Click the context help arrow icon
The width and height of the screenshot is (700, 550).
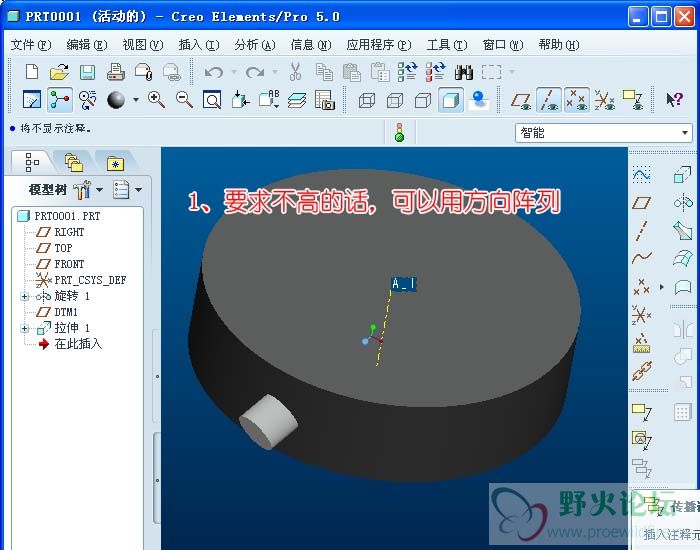(x=675, y=100)
